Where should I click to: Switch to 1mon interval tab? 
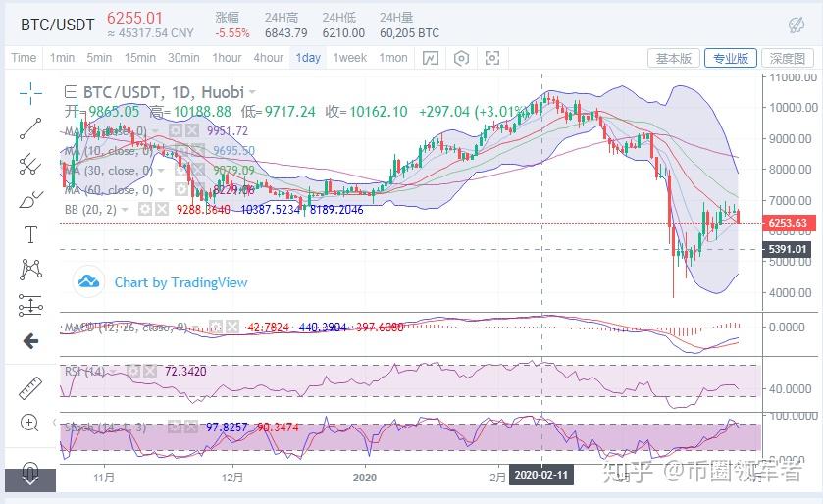(393, 58)
